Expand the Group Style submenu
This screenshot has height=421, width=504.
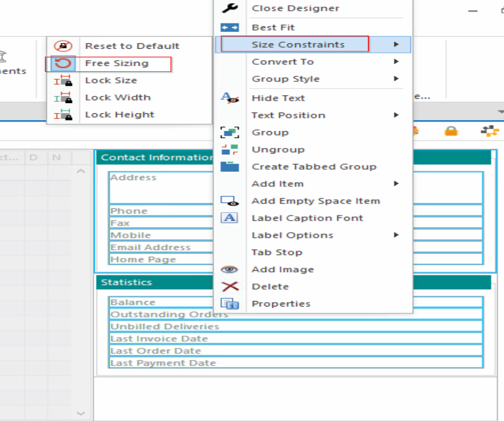pyautogui.click(x=286, y=79)
